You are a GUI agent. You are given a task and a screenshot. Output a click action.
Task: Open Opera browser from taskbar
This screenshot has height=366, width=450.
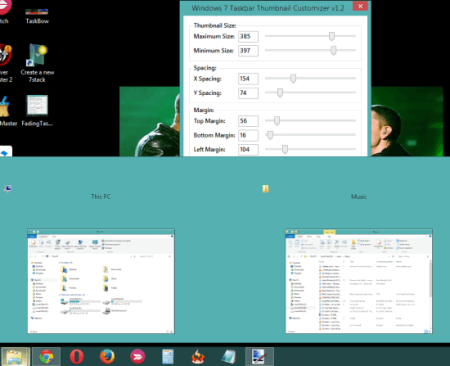tap(76, 357)
